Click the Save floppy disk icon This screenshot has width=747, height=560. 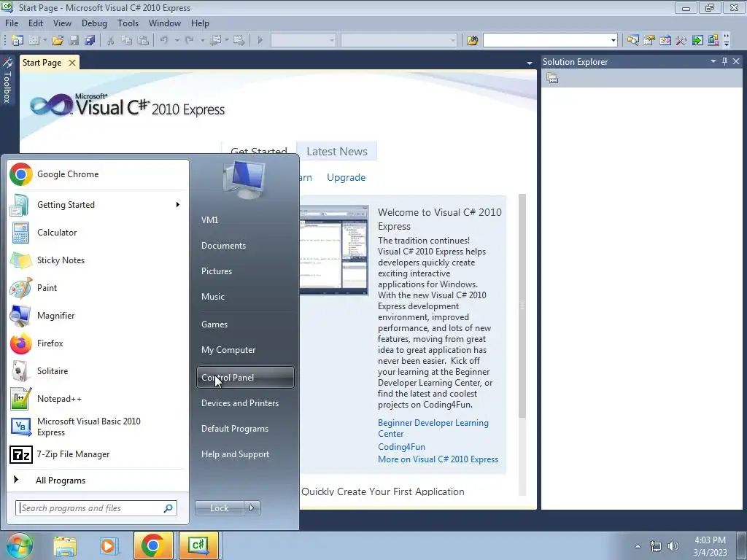tap(74, 41)
